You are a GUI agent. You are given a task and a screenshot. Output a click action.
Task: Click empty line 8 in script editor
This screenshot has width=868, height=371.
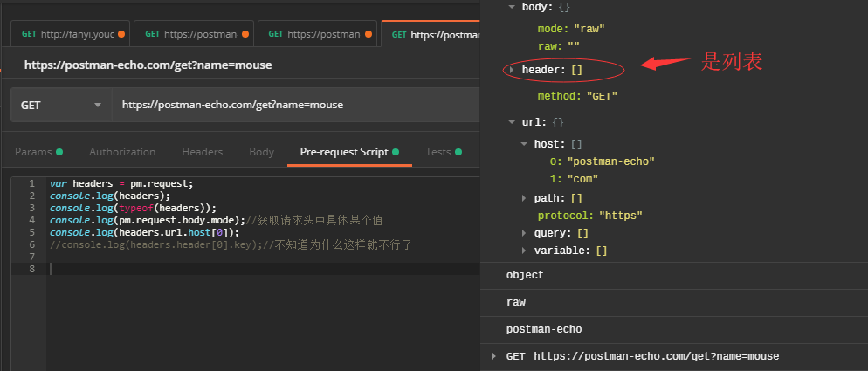pyautogui.click(x=262, y=269)
